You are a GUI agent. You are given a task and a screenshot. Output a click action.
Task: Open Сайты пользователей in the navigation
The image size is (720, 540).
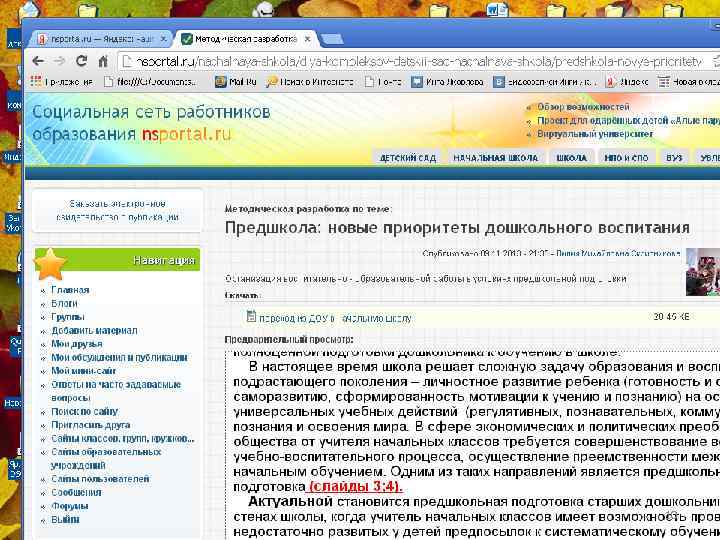click(100, 479)
